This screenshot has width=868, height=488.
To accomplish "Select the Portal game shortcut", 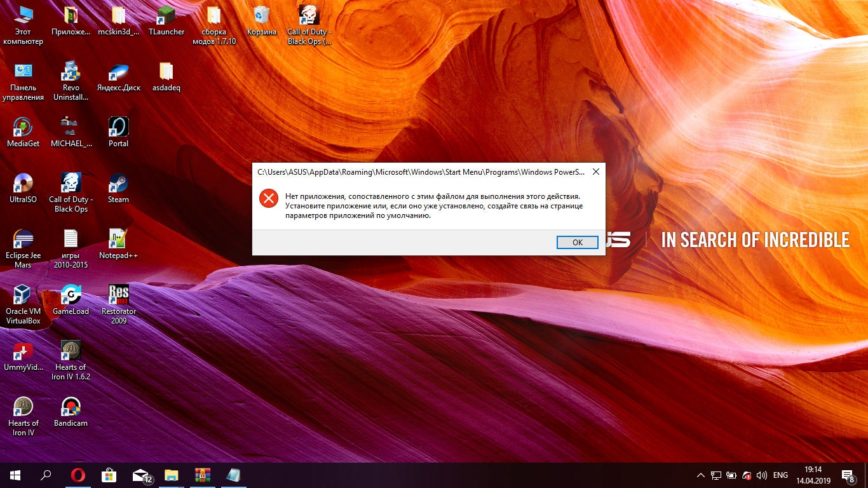I will click(118, 133).
